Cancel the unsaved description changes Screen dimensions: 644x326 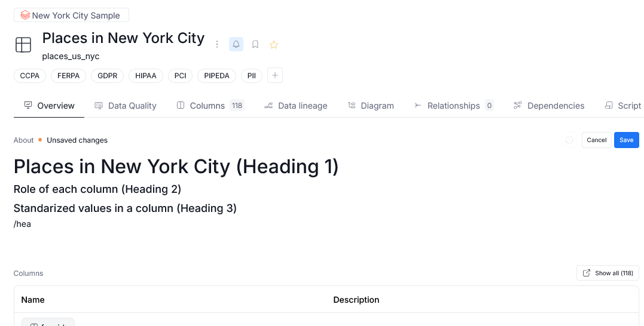596,140
